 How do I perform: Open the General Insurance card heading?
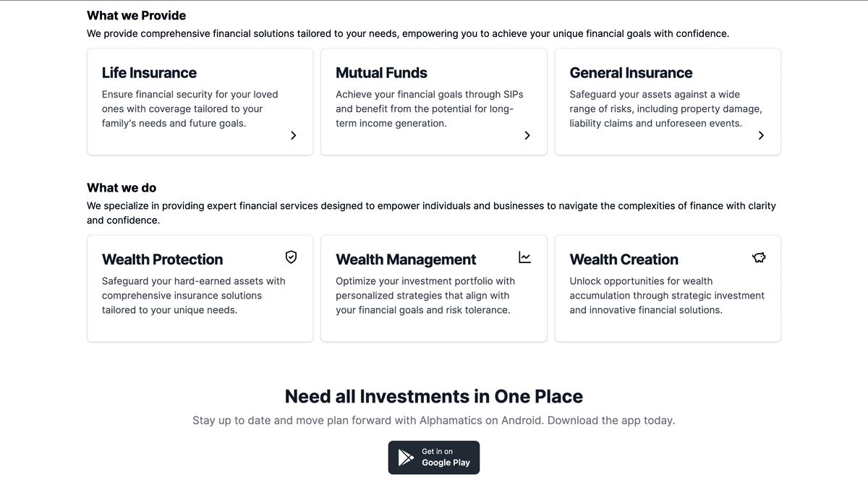click(631, 73)
